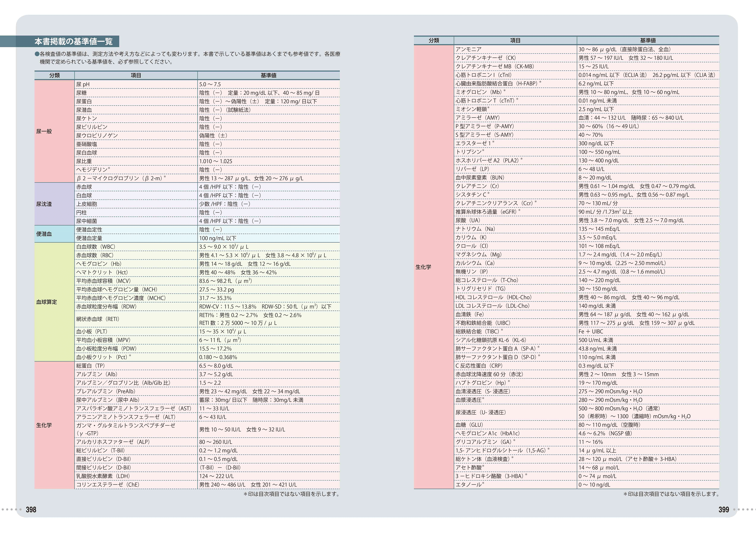Select the value 100 ng/mL 以下
Screen dimensions: 756x533
[x=218, y=238]
